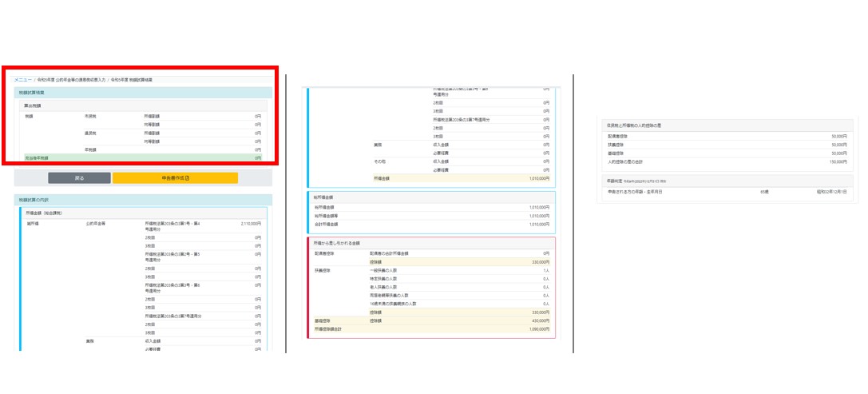
Task: Select the 年齢判定 panel heading
Action: pyautogui.click(x=612, y=181)
